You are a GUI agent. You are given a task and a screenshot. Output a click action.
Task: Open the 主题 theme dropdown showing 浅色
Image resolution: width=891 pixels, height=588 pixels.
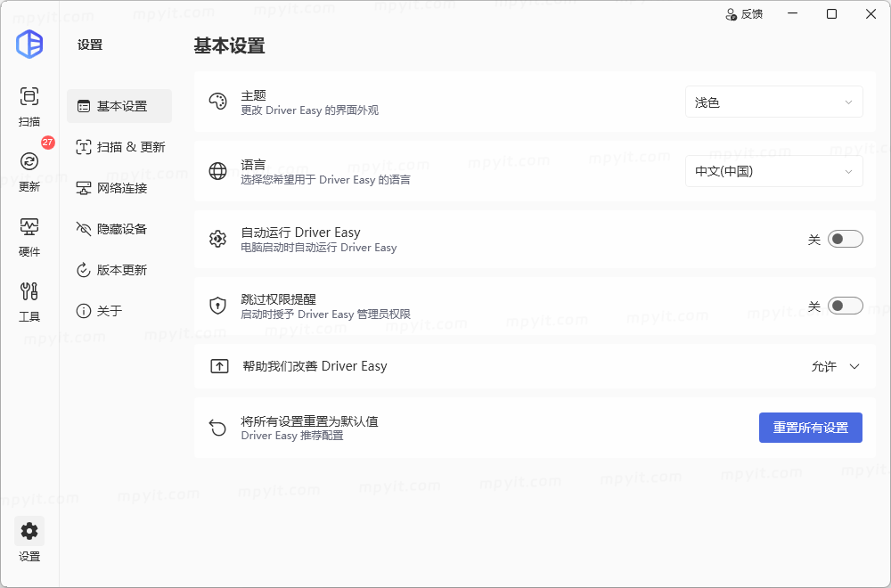(x=774, y=102)
